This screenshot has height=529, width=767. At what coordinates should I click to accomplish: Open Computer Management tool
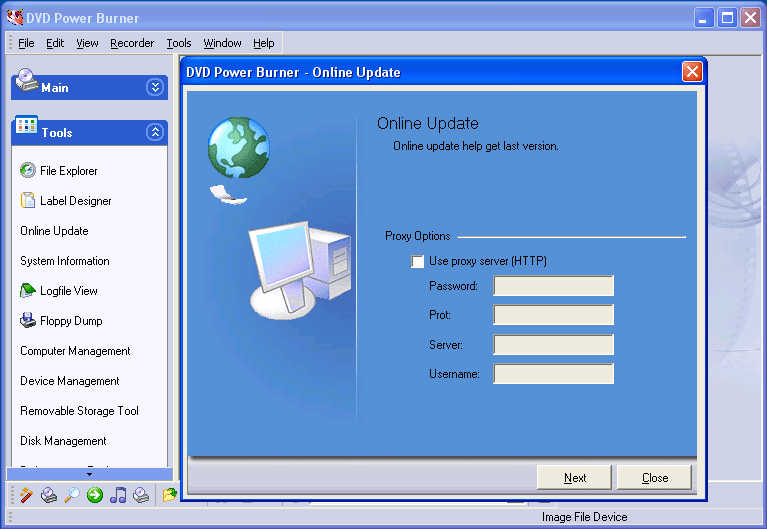coord(75,351)
